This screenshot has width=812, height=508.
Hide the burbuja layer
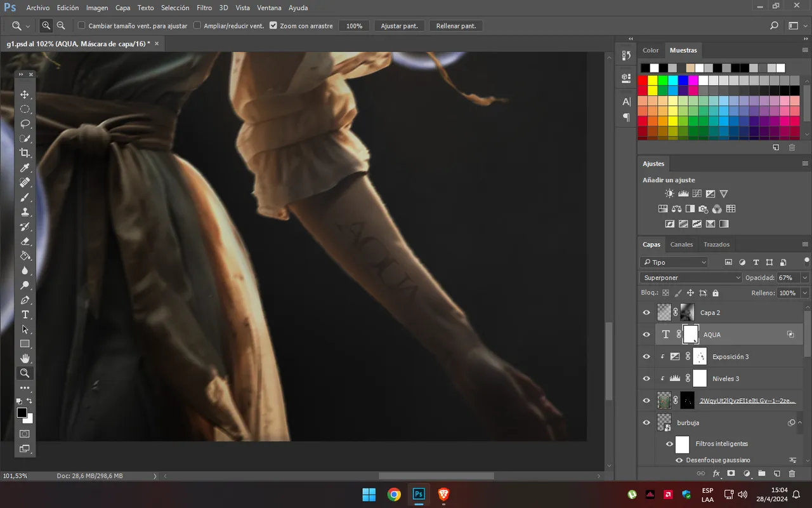pyautogui.click(x=646, y=422)
